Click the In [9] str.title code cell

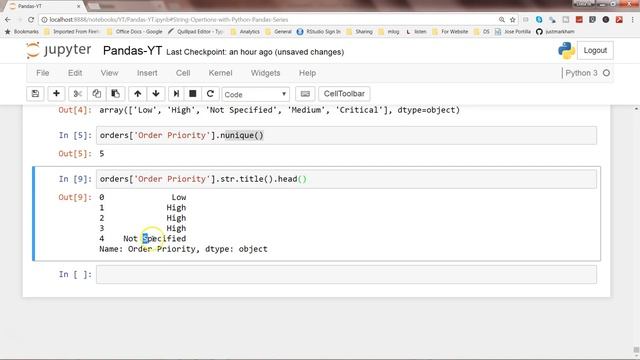(346, 179)
